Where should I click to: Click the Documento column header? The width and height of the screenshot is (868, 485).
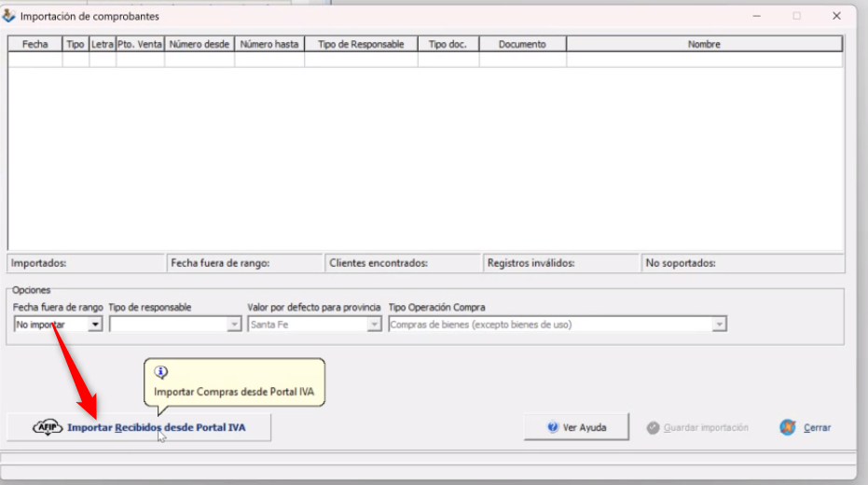tap(522, 44)
